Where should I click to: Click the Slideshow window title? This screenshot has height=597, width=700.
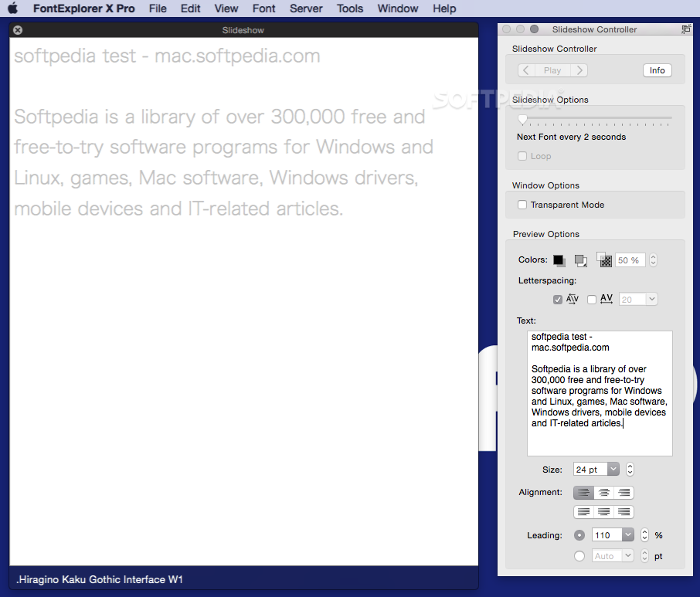pos(243,30)
